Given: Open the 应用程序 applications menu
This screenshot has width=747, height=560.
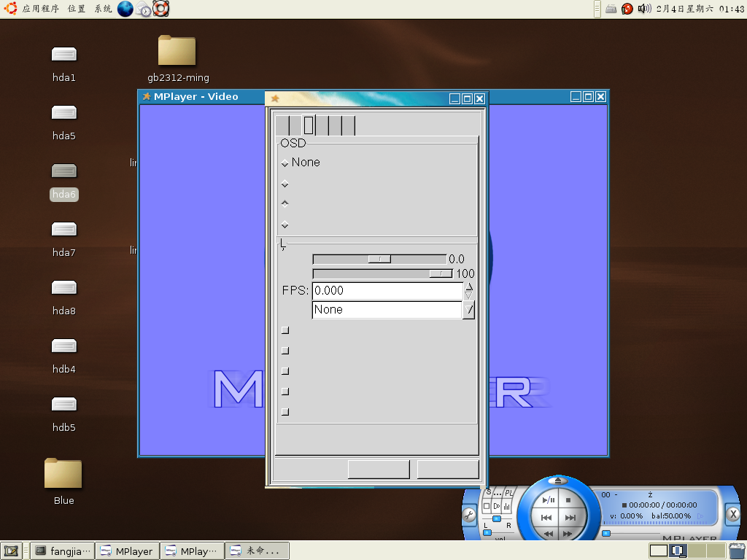Looking at the screenshot, I should click(x=41, y=9).
